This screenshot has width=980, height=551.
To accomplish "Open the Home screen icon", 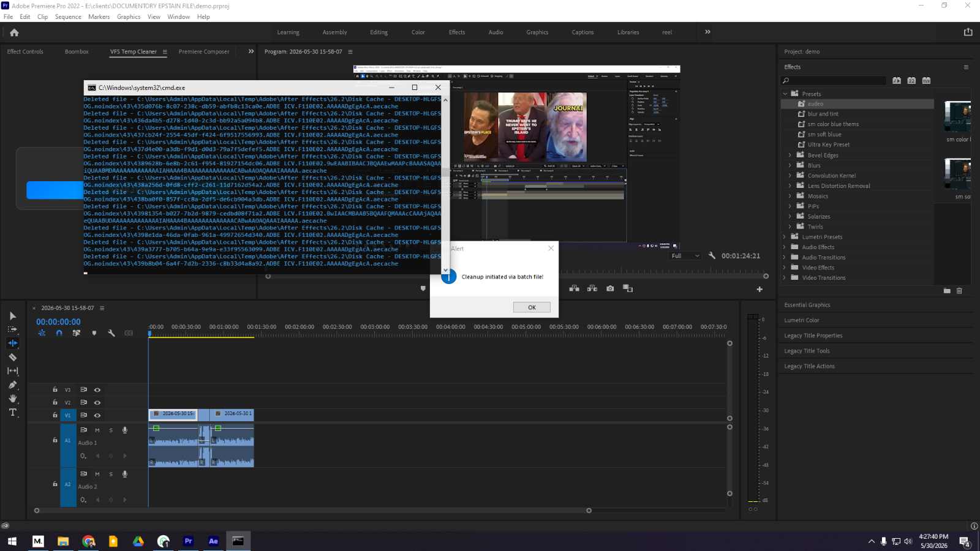I will coord(14,32).
